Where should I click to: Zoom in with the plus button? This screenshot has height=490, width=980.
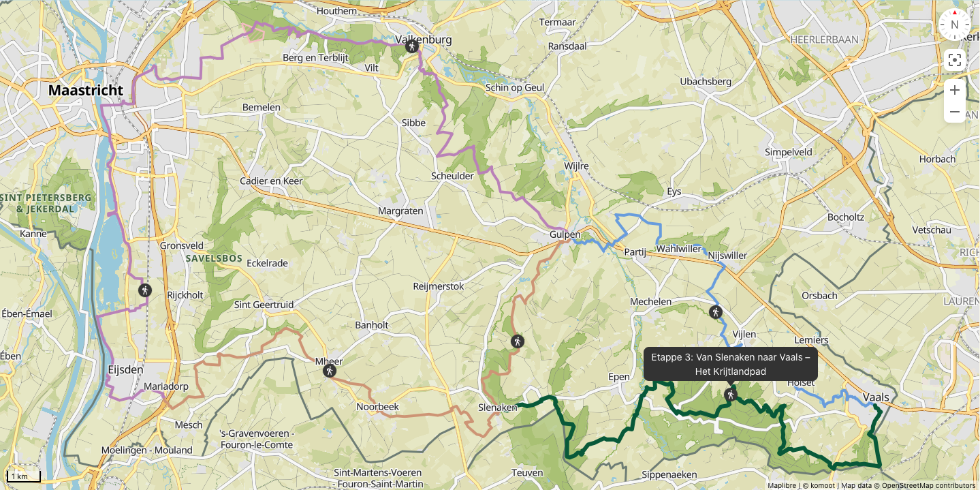(954, 90)
